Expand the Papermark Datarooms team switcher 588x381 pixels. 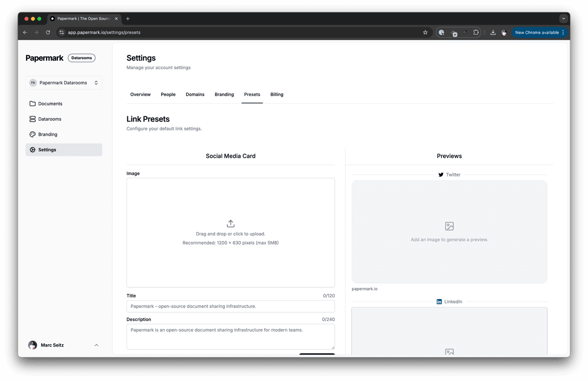pyautogui.click(x=64, y=83)
